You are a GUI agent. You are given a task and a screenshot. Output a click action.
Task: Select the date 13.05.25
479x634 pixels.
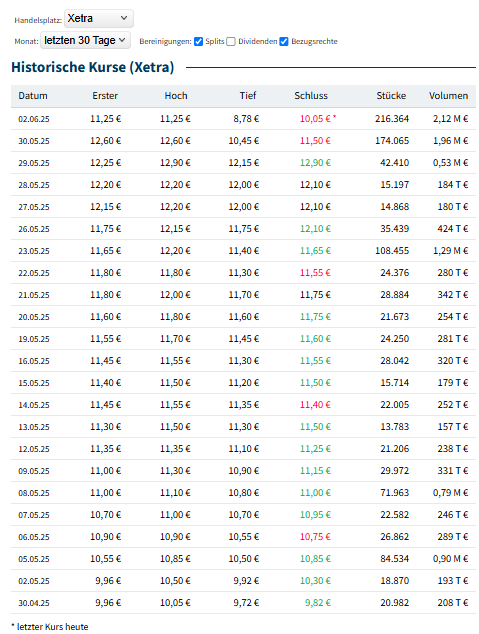tap(34, 427)
